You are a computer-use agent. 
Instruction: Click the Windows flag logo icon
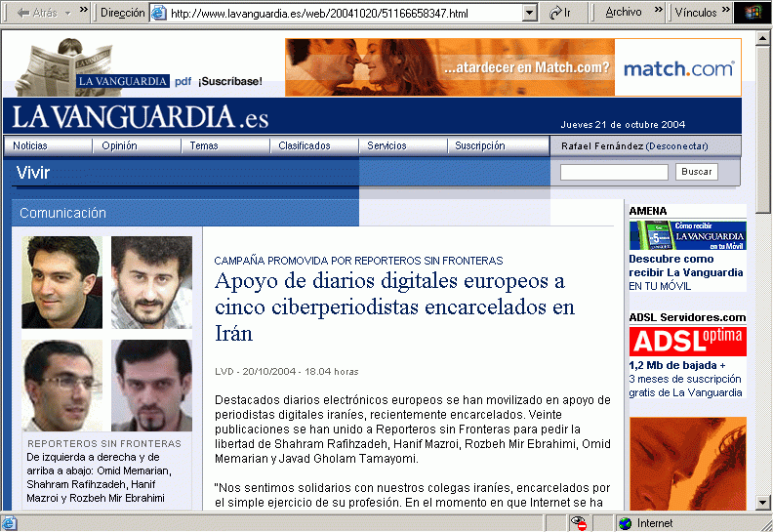[751, 13]
